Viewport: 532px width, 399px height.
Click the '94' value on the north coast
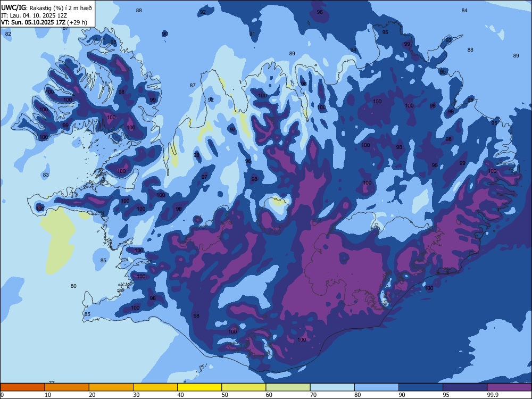pos(354,50)
